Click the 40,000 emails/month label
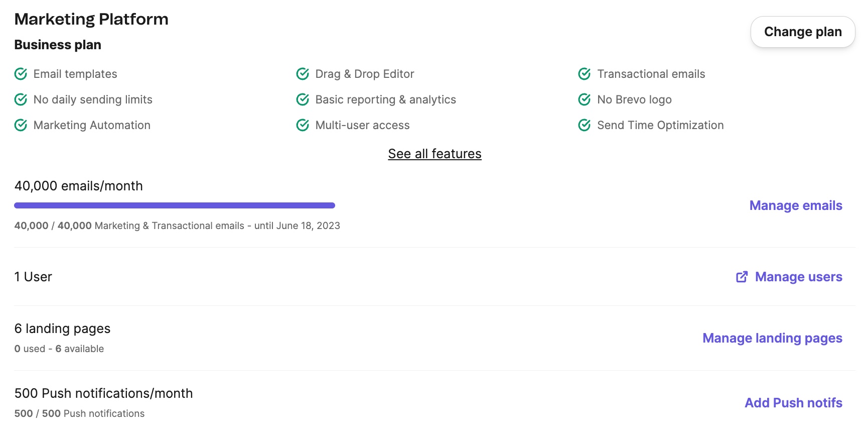Screen dimensions: 868x439 click(79, 186)
